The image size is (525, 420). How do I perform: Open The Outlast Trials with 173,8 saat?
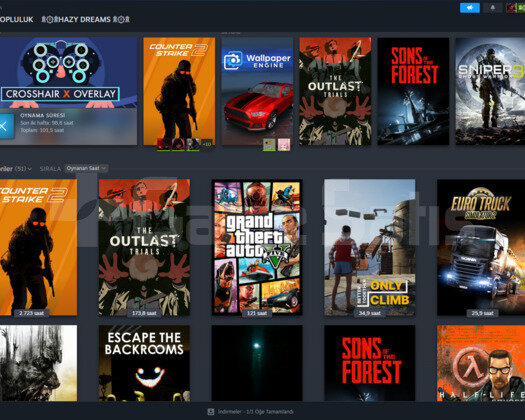pos(144,247)
